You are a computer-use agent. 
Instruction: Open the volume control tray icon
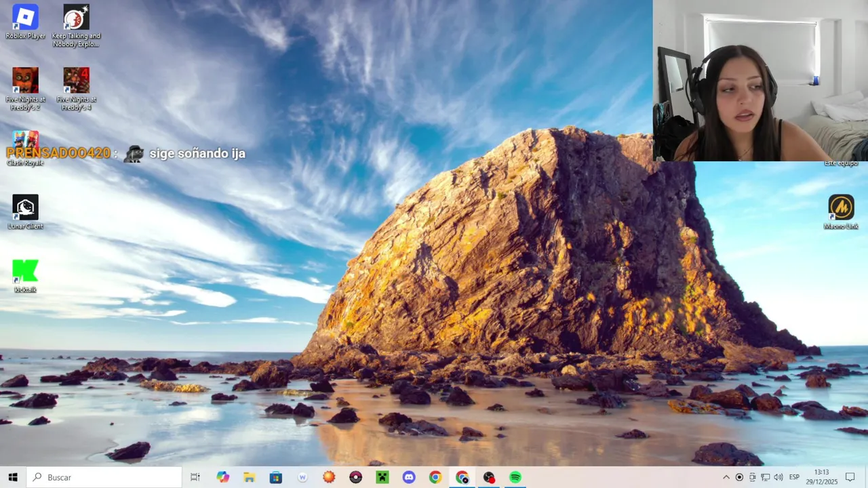point(778,477)
